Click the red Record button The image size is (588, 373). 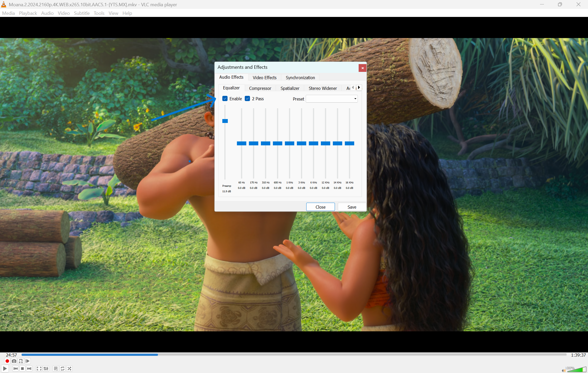[7, 361]
